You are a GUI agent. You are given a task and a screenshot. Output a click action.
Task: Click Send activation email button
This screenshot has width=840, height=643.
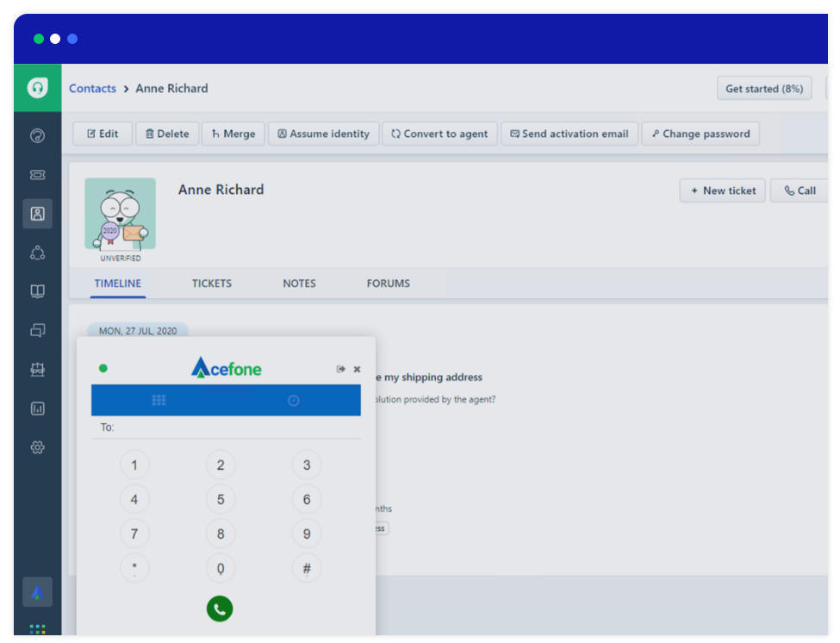569,134
